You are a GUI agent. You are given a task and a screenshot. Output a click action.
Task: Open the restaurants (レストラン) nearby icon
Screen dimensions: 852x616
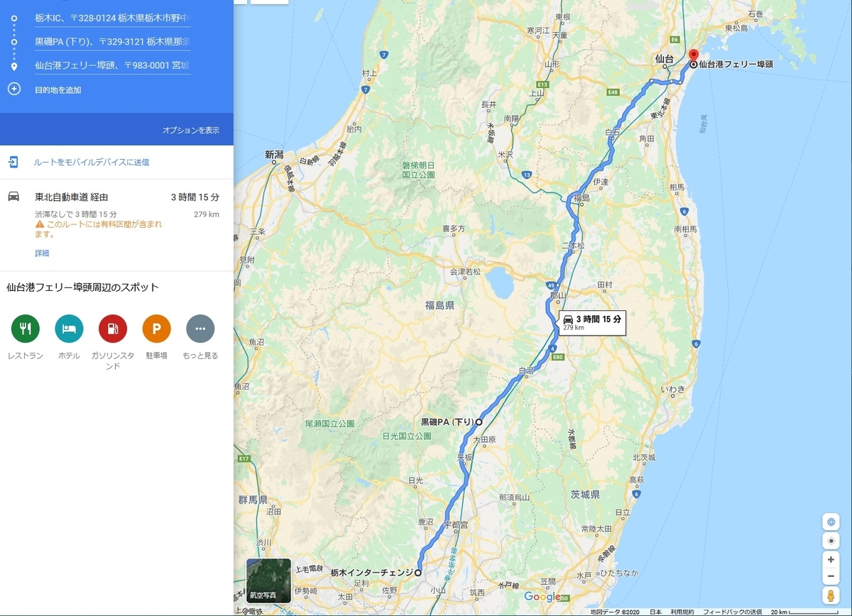(26, 329)
